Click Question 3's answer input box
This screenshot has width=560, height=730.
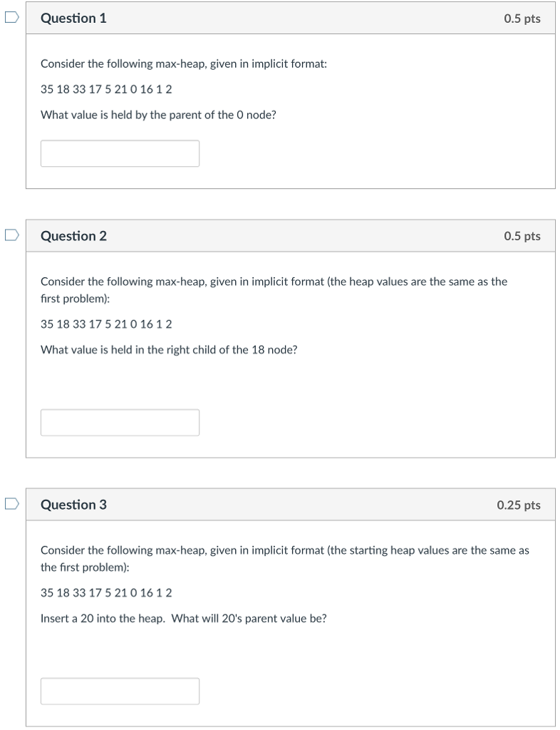[120, 690]
